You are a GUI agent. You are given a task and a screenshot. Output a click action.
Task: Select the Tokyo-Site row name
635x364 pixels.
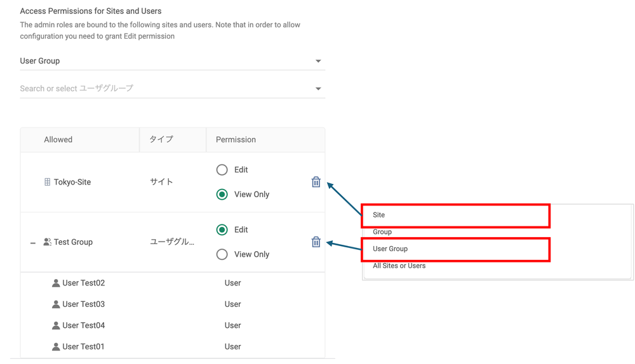(x=72, y=182)
